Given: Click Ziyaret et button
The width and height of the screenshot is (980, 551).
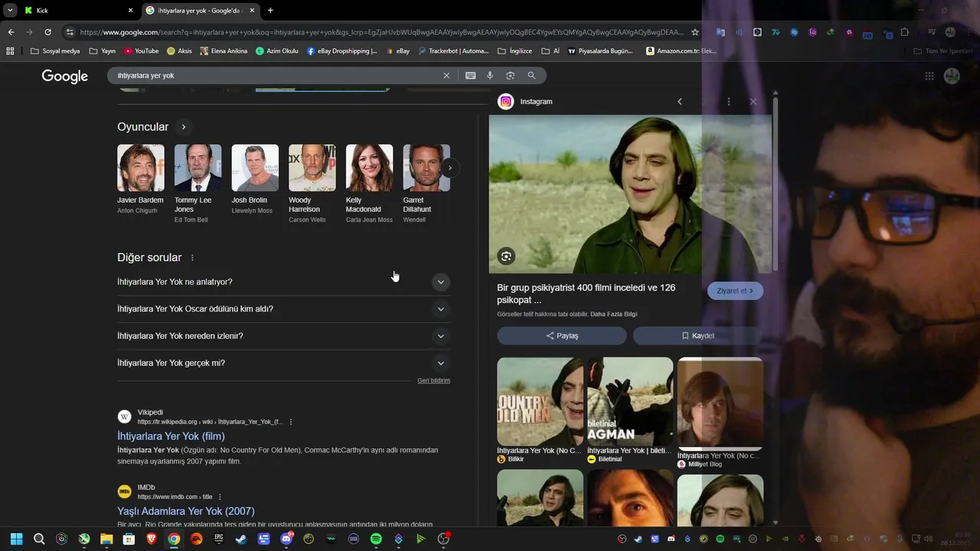Looking at the screenshot, I should click(735, 291).
